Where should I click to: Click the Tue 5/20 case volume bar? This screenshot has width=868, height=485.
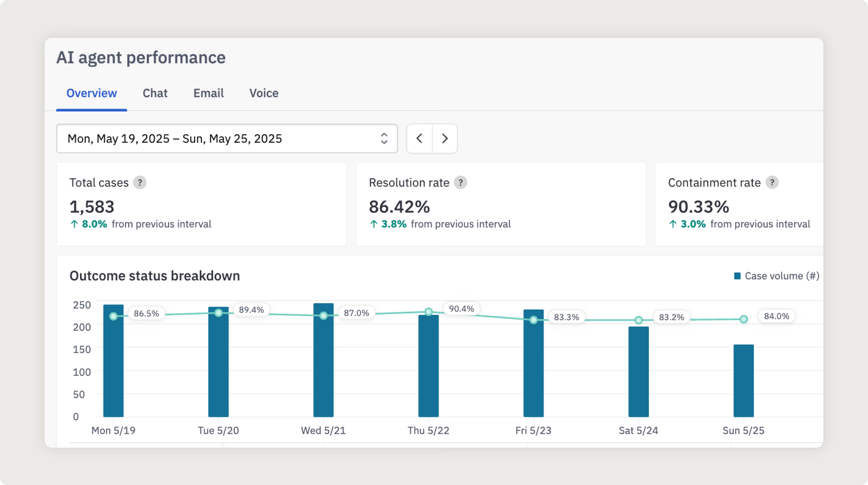tap(218, 367)
